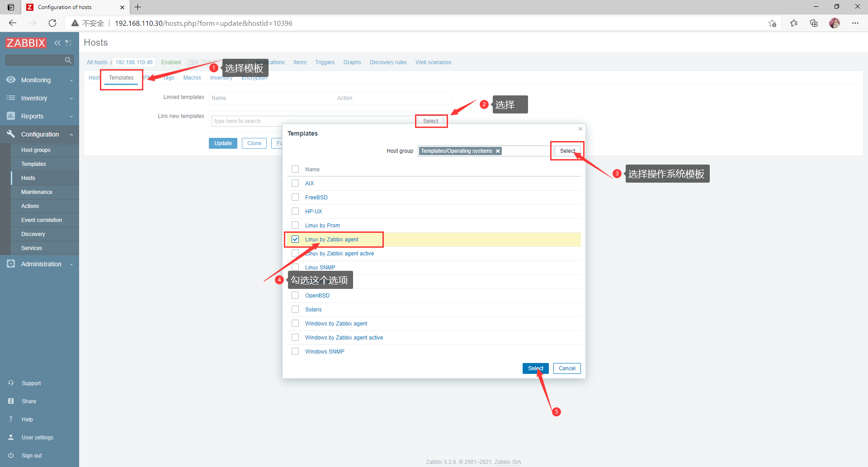The width and height of the screenshot is (868, 467).
Task: Expand the Monitoring menu chevron
Action: point(71,80)
